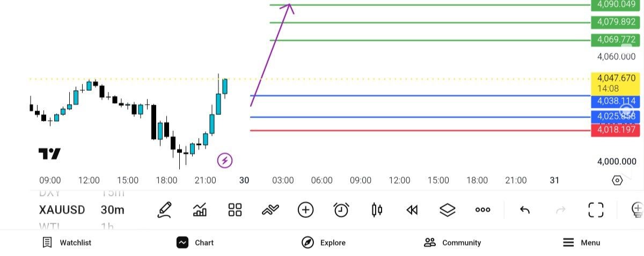The image size is (644, 256).
Task: Open the layout grid icon
Action: [235, 210]
